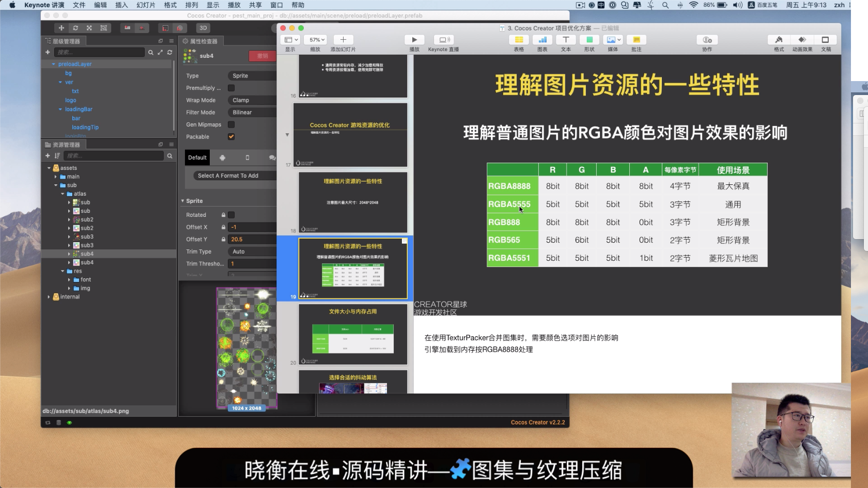Click the 添加幻灯片 plus button
Viewport: 868px width, 488px height.
(343, 40)
